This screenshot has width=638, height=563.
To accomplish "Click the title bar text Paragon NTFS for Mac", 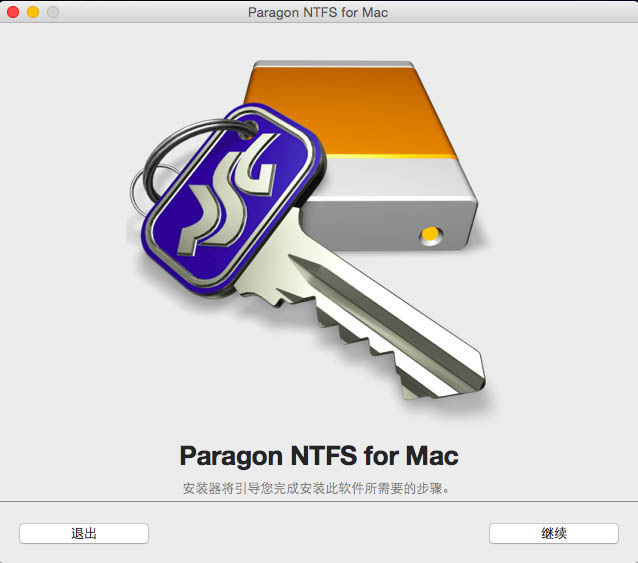I will [x=318, y=12].
